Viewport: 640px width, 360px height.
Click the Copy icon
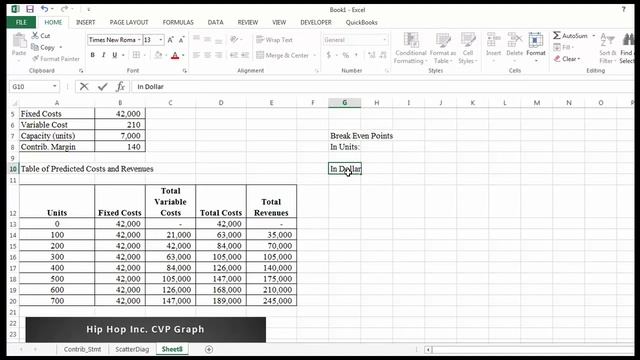pyautogui.click(x=35, y=47)
